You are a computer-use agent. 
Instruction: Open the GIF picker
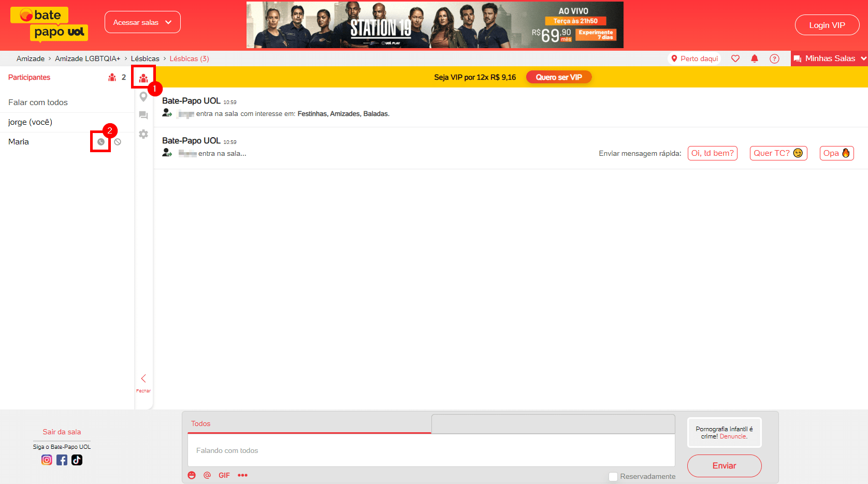[224, 475]
